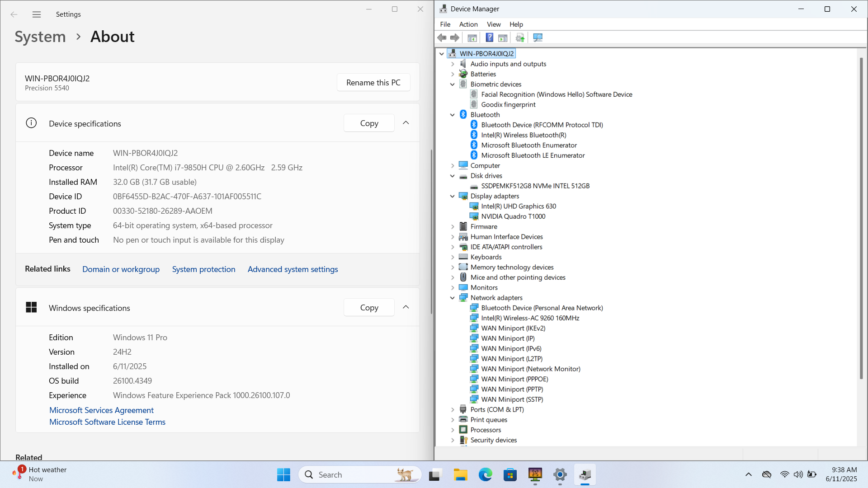The height and width of the screenshot is (488, 868).
Task: Open the Windows Start button
Action: (283, 475)
